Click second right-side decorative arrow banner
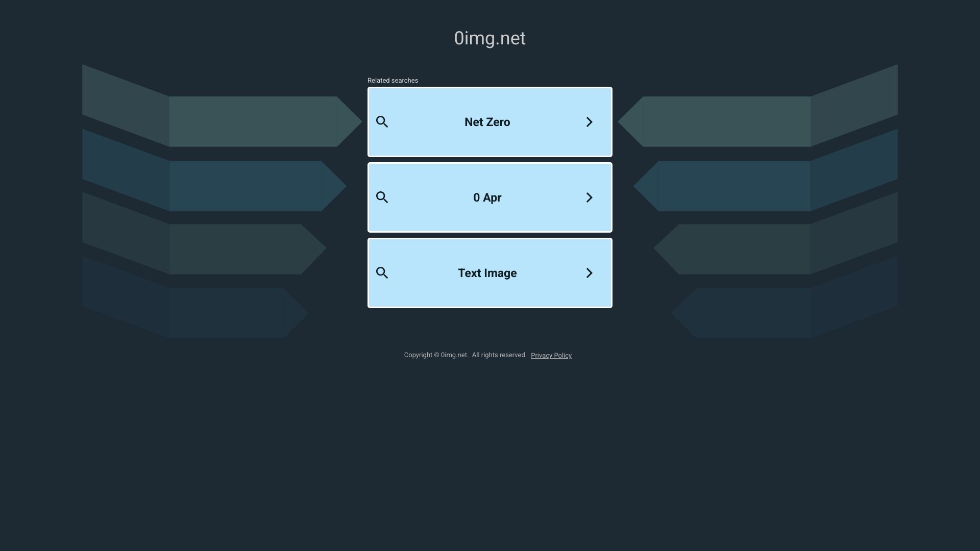 click(734, 186)
